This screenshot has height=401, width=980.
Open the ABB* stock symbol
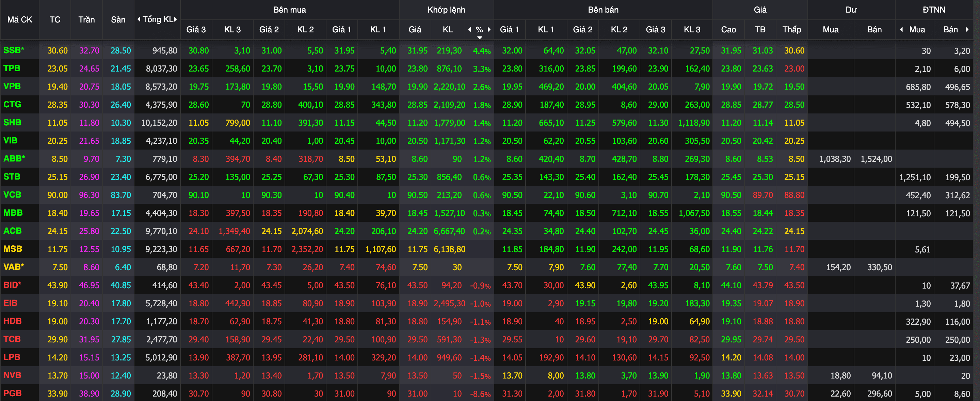(x=14, y=158)
